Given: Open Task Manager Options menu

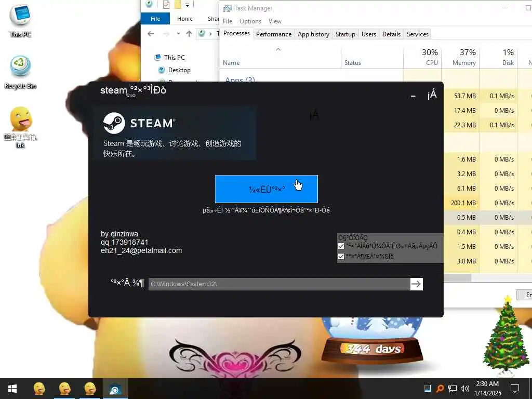Looking at the screenshot, I should coord(250,21).
